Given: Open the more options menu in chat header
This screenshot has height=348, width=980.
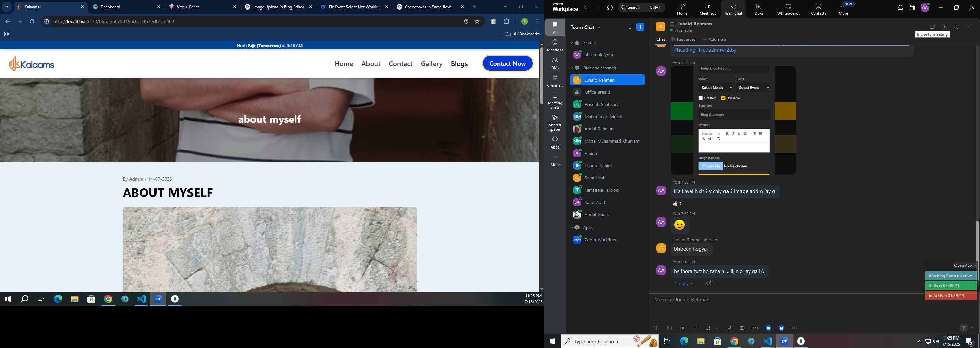Looking at the screenshot, I should coord(968,27).
